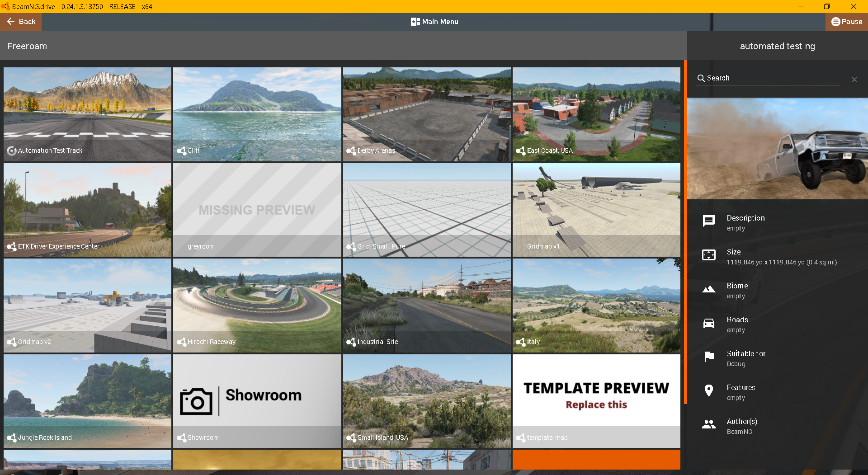Screen dimensions: 868x475
Task: Click the spawn-points icon on ETK Driver Experience Center
Action: point(12,246)
